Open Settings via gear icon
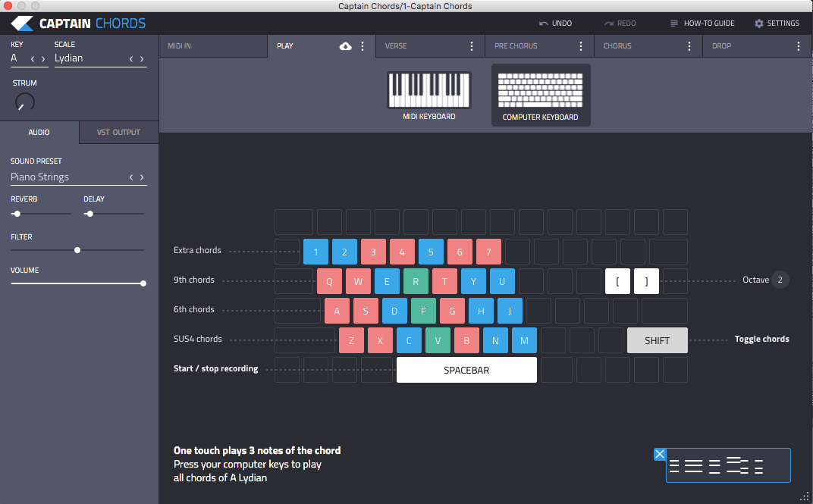The image size is (813, 504). pyautogui.click(x=759, y=23)
